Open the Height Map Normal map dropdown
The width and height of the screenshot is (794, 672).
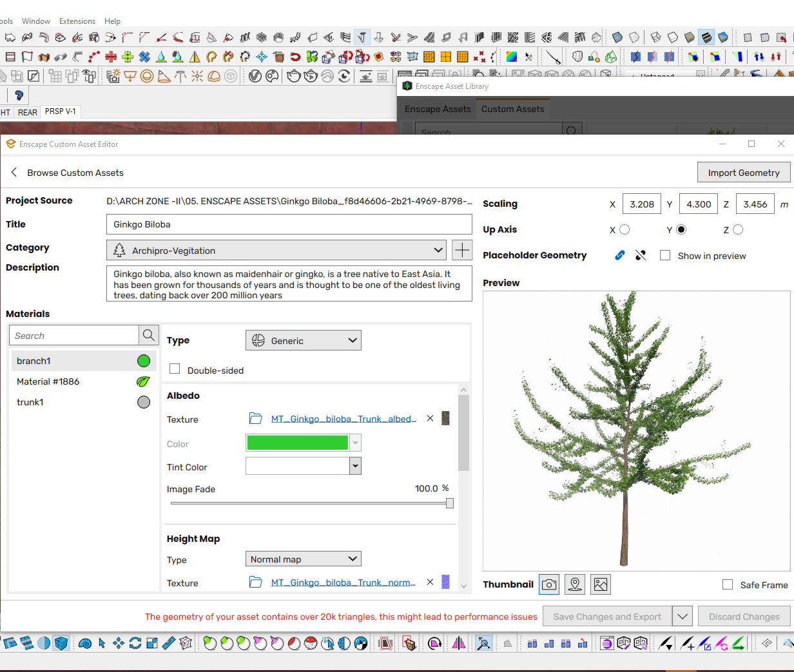pyautogui.click(x=304, y=559)
